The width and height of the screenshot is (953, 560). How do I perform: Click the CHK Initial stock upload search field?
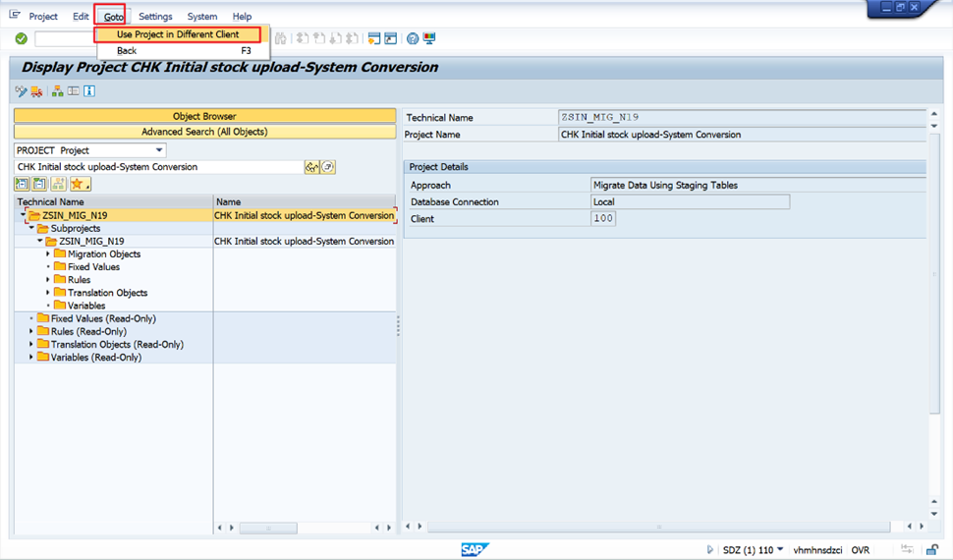point(158,167)
